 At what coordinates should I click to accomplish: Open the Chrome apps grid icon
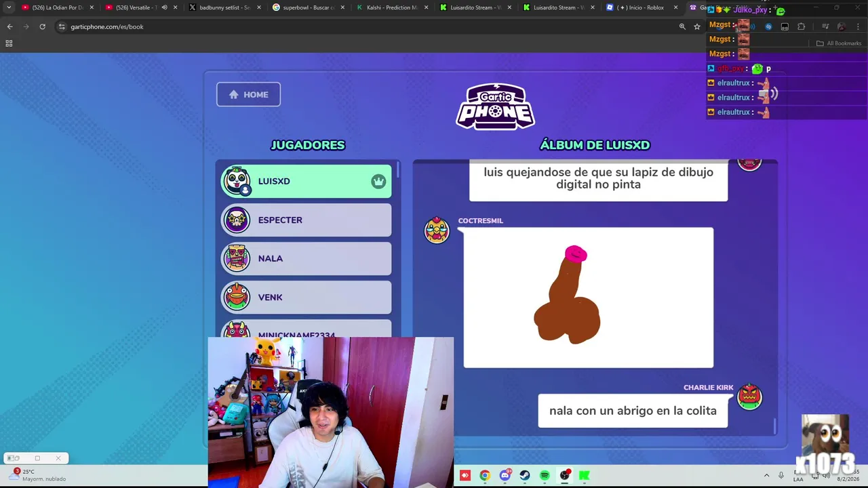coord(9,43)
